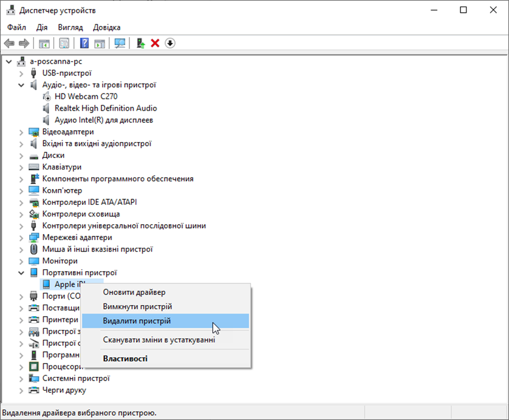
Task: Remove device with the red X toolbar icon
Action: coord(155,43)
